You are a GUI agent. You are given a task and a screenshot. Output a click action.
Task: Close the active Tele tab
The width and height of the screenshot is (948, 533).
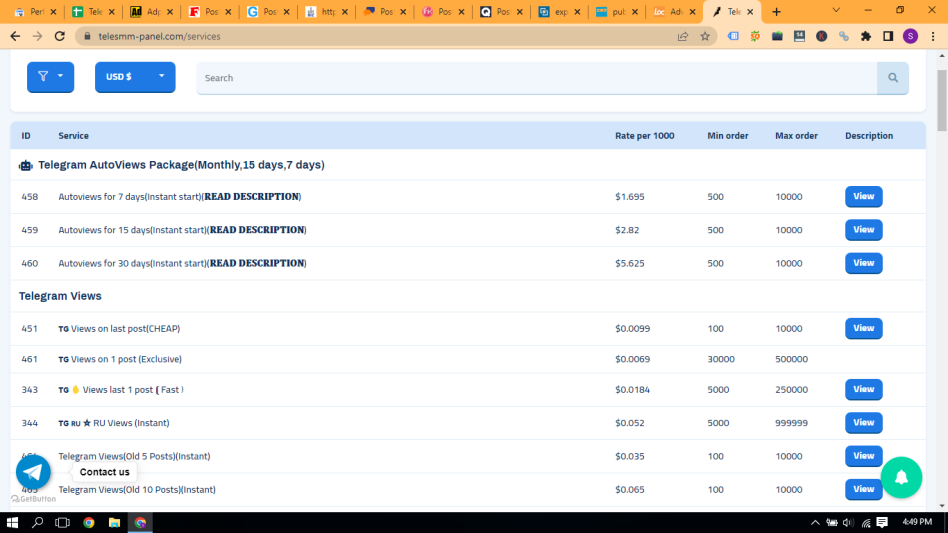(x=750, y=11)
